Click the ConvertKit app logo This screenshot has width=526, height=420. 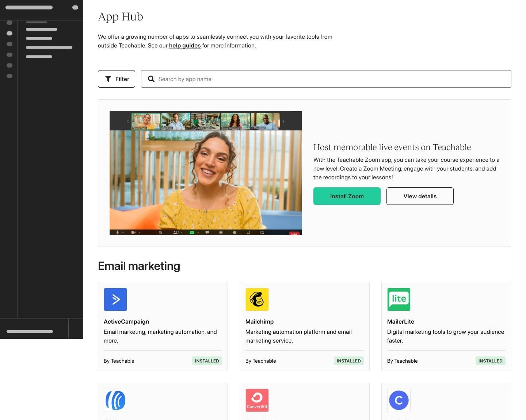coord(257,400)
